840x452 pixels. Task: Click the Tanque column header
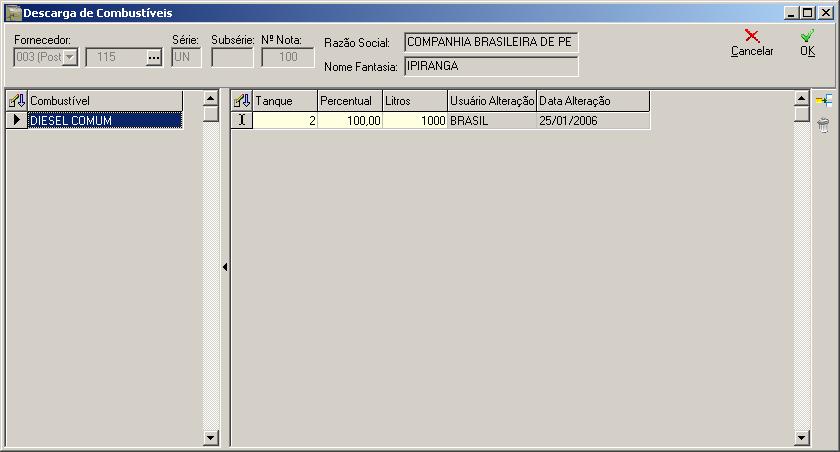tap(285, 101)
